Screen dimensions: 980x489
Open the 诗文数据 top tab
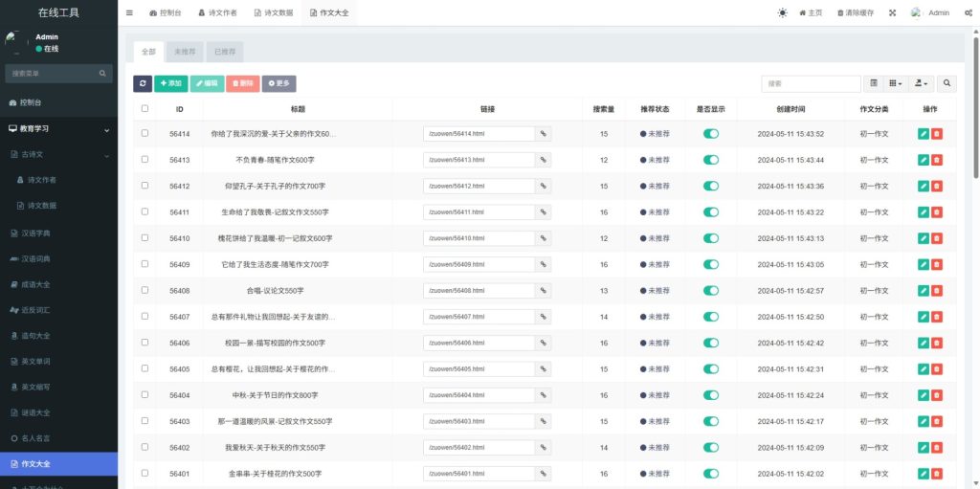pos(274,12)
